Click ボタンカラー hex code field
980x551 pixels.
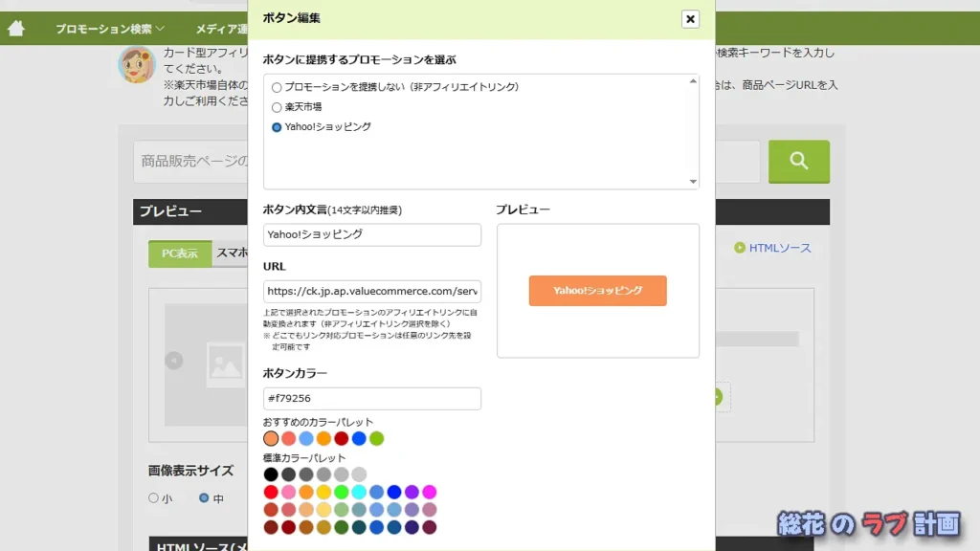click(372, 399)
